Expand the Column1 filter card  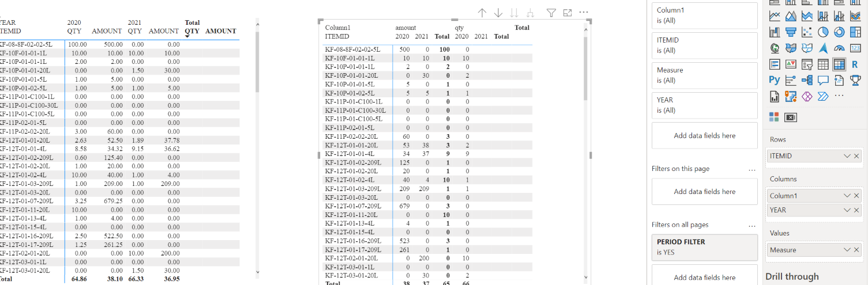pyautogui.click(x=704, y=15)
